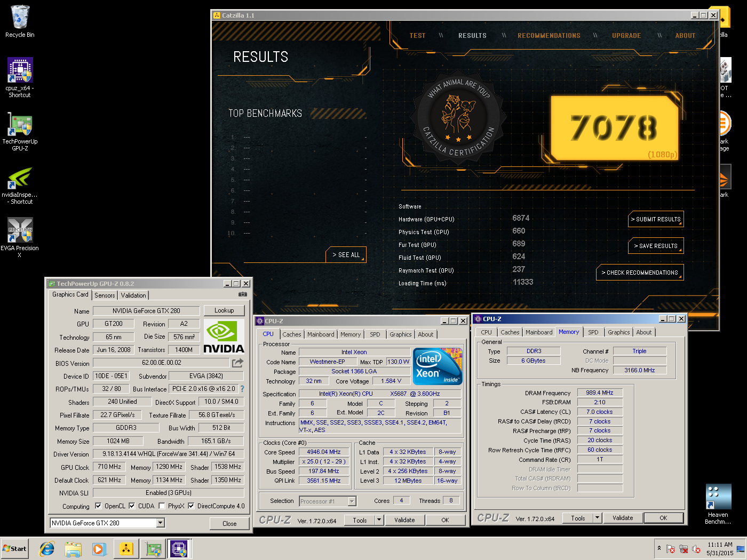Screen dimensions: 747x560
Task: Click the Intel Xeon logo in CPU-Z
Action: click(x=438, y=366)
